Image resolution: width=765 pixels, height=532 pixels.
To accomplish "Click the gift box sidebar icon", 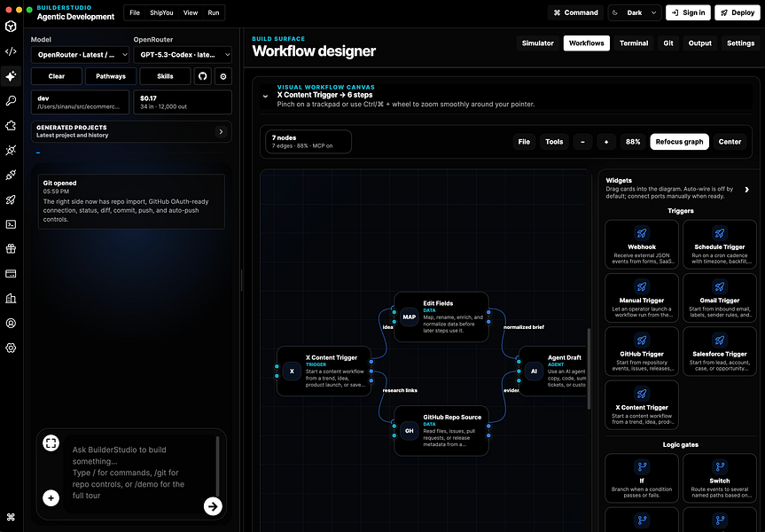I will coord(11,249).
